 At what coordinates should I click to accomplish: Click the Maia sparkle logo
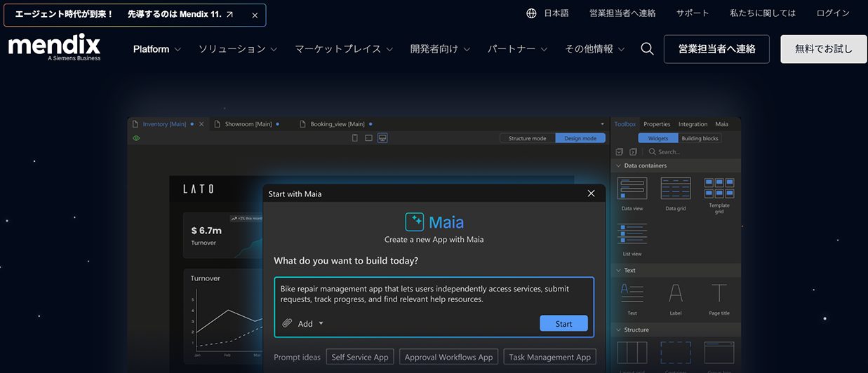tap(415, 222)
